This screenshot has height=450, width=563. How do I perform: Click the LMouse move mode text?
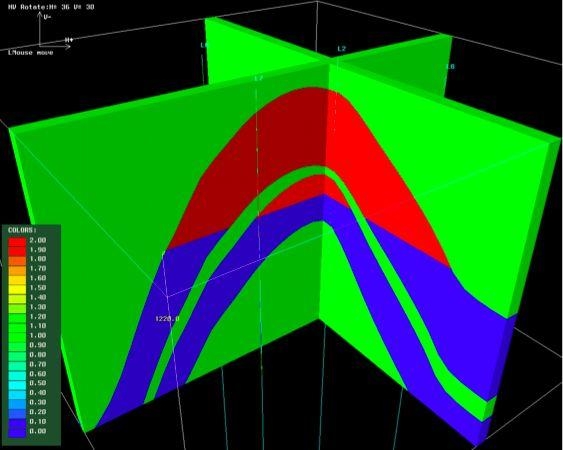(x=31, y=53)
